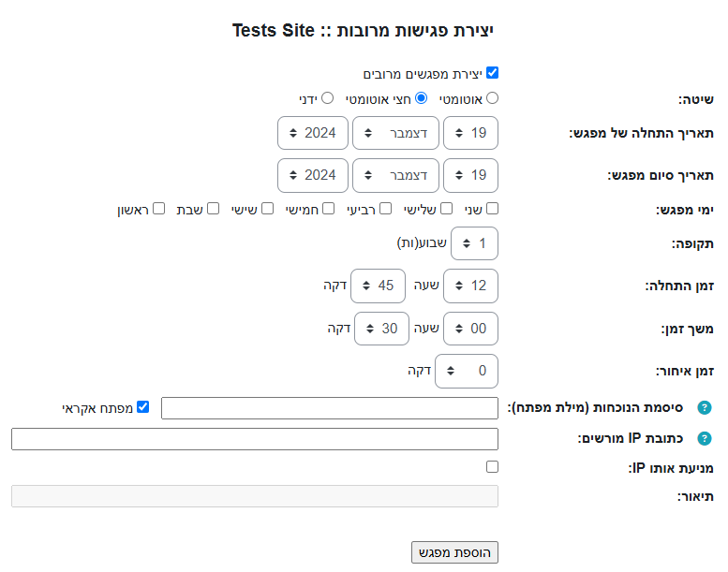Open start time minutes dropdown showing 45
Image resolution: width=728 pixels, height=572 pixels.
378,286
